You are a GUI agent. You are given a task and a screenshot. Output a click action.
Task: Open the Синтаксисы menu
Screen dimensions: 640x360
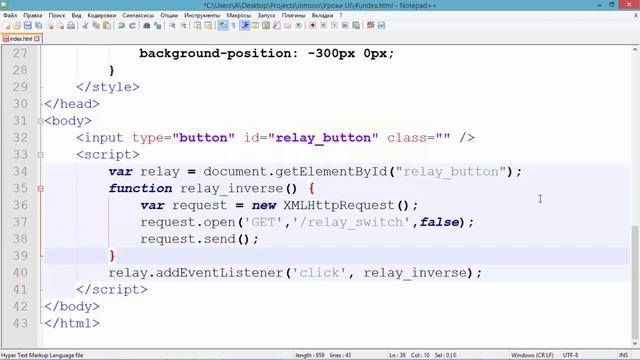point(138,15)
